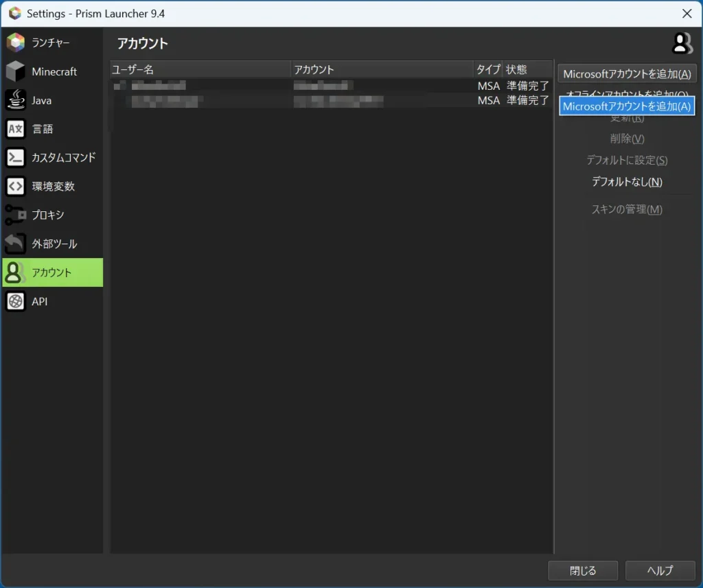Image resolution: width=703 pixels, height=588 pixels.
Task: Select the first MSA account row
Action: coord(331,86)
